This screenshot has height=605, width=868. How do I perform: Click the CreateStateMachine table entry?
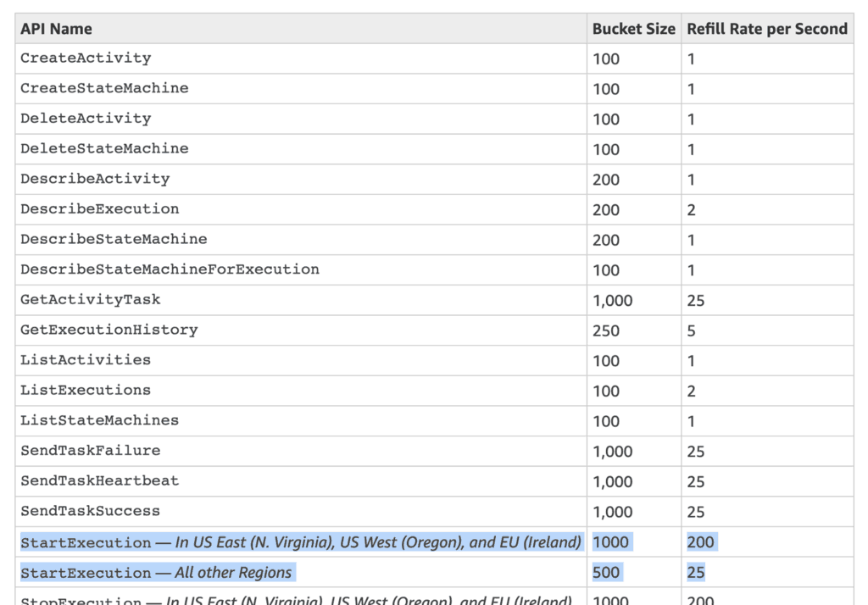click(104, 89)
